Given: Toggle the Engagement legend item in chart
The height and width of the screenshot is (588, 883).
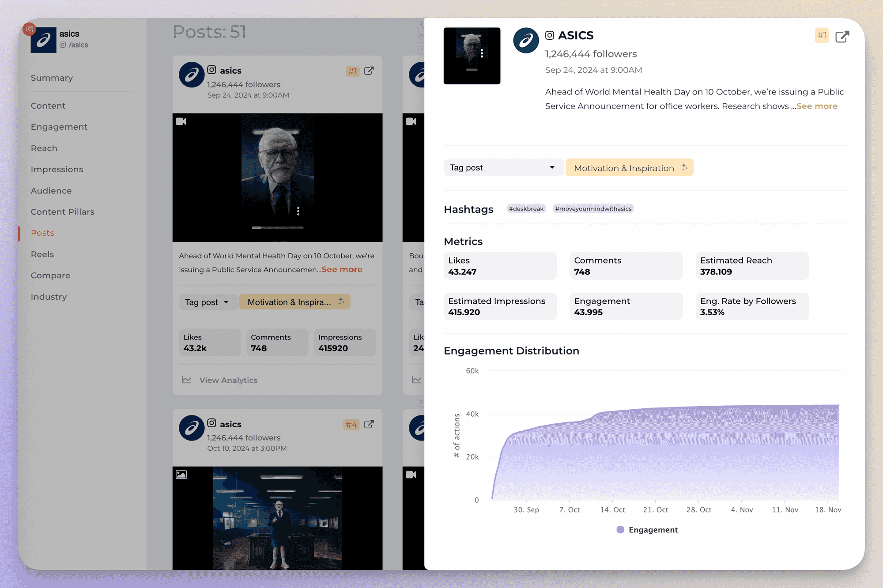Looking at the screenshot, I should coord(647,530).
